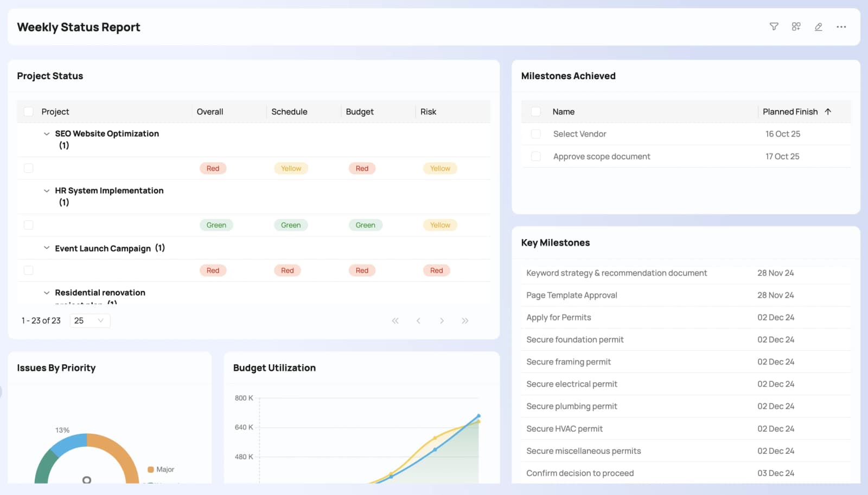Click top blue data point in Budget Utilization
868x495 pixels.
click(x=478, y=416)
